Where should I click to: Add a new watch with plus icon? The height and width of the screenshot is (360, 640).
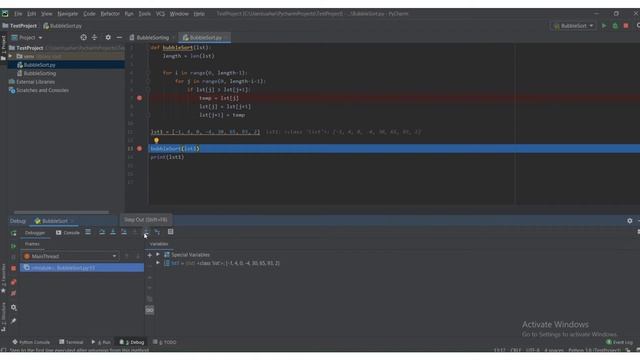[x=150, y=255]
